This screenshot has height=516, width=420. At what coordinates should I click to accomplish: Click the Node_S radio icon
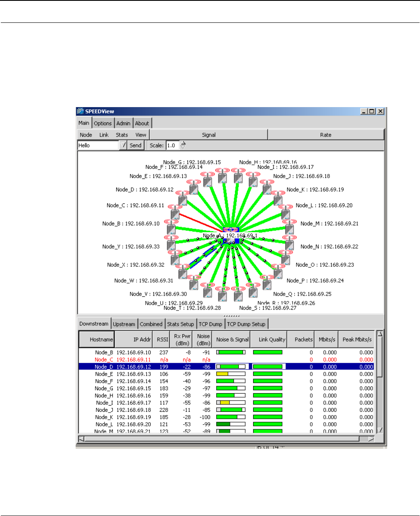[238, 294]
